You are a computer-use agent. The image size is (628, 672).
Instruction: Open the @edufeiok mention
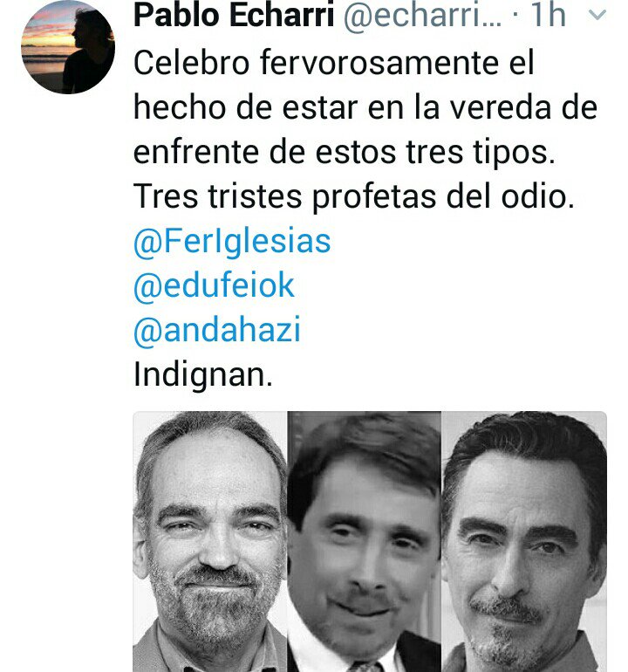click(214, 285)
